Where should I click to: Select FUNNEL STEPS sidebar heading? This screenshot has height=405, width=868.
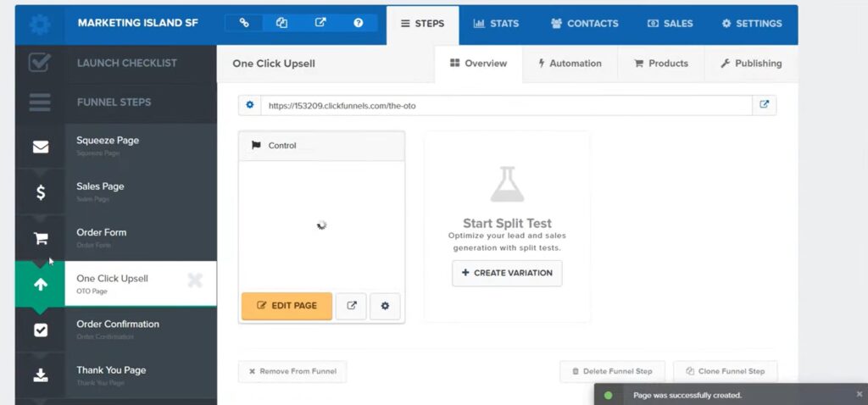[x=114, y=103]
